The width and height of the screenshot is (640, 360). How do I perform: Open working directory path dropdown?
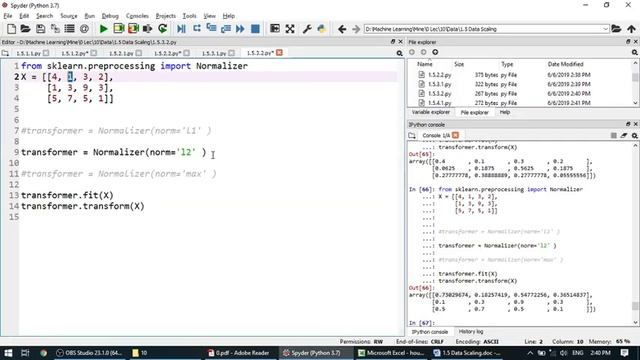pos(605,29)
